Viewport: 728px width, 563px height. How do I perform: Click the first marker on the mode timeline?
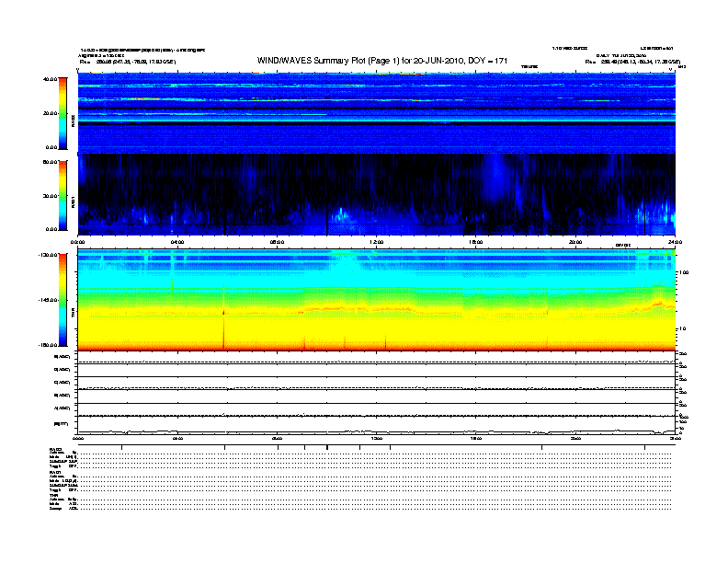[121, 447]
